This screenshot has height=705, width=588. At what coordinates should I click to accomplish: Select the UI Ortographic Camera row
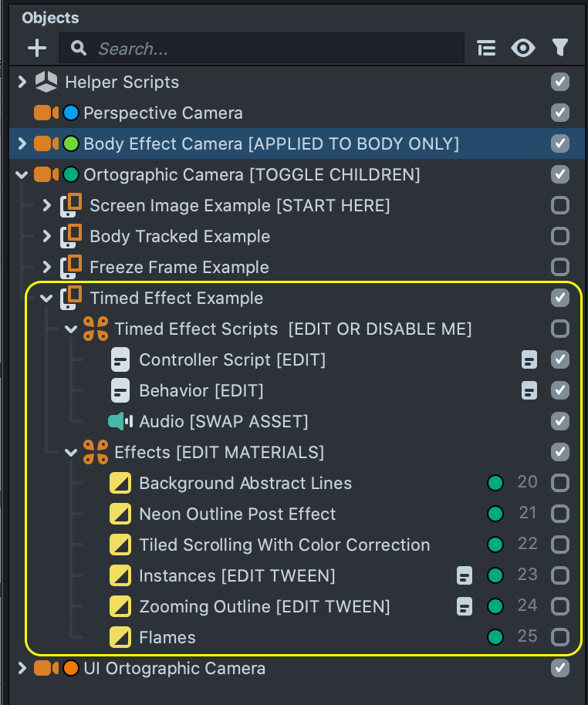[x=174, y=669]
